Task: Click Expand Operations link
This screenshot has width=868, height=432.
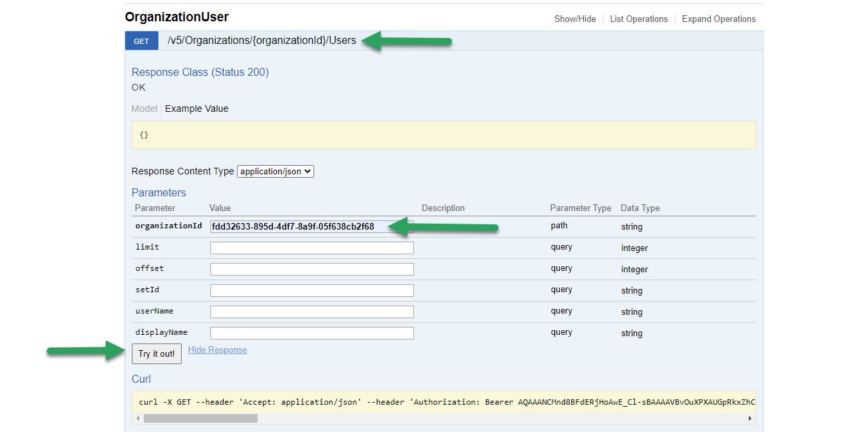Action: [x=719, y=19]
